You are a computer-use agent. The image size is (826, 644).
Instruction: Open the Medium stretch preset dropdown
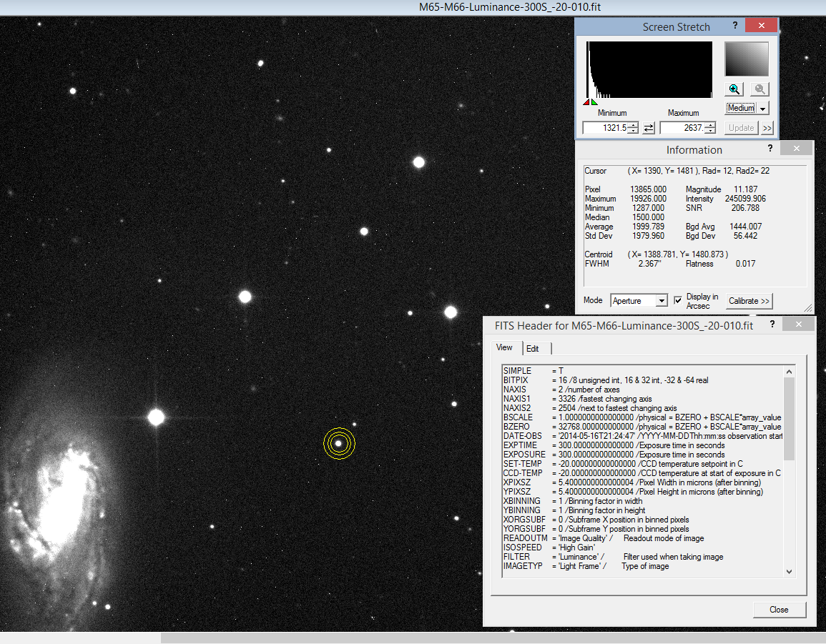(762, 107)
